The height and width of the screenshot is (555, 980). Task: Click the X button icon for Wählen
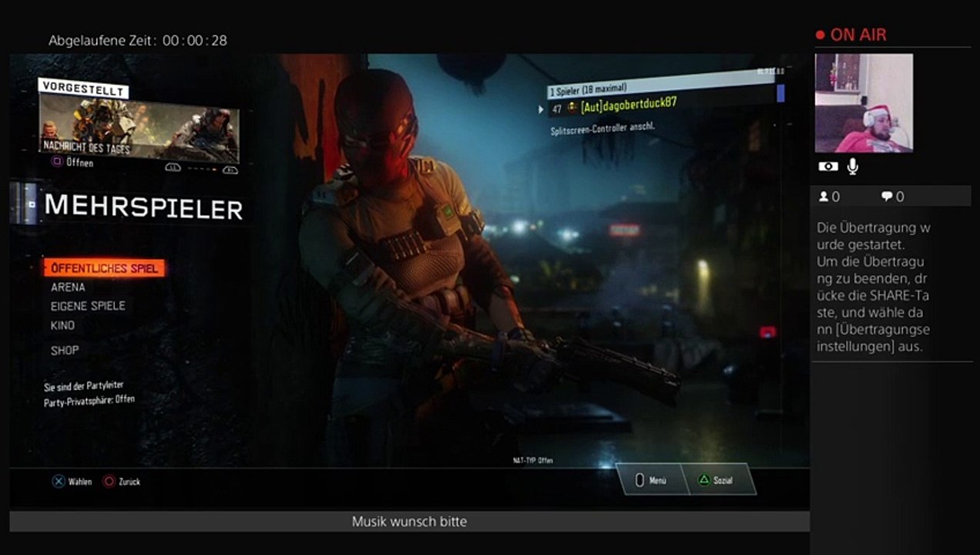[58, 481]
